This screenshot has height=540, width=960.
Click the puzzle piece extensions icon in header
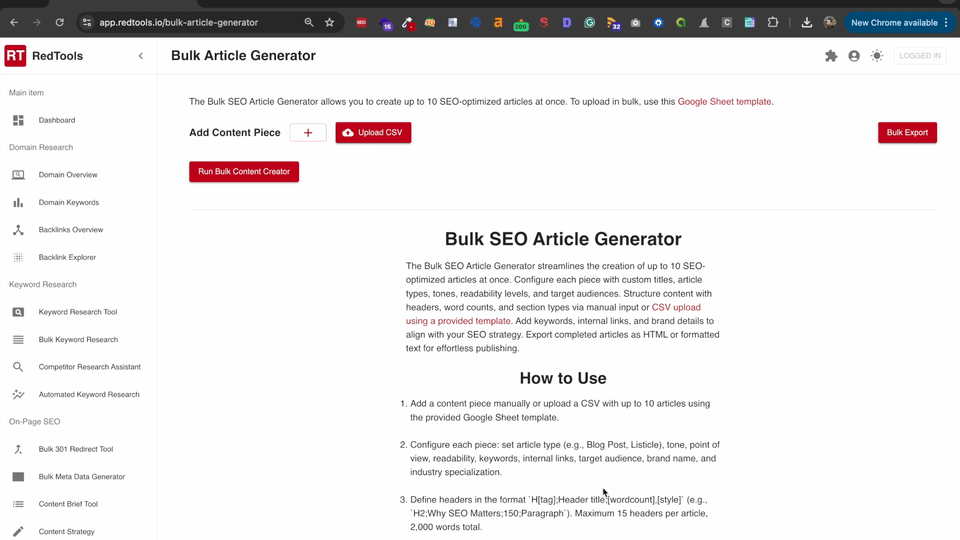[831, 56]
